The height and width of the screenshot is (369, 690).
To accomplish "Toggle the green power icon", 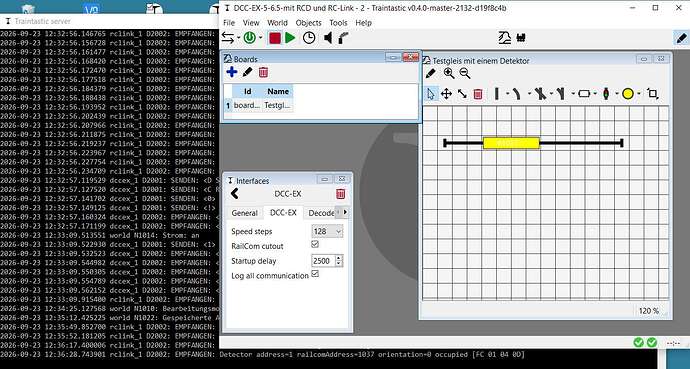I will pos(250,38).
